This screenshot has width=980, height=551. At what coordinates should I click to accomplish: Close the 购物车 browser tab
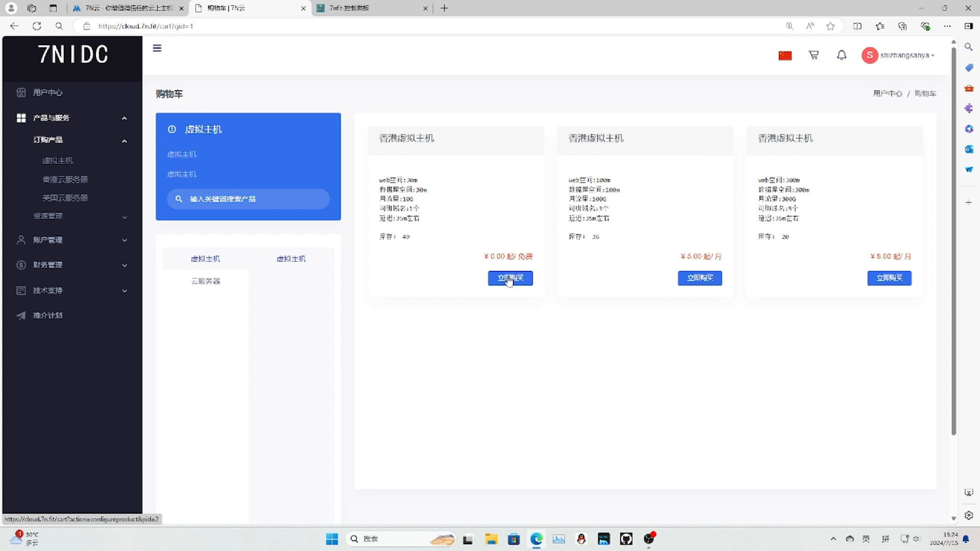click(303, 8)
